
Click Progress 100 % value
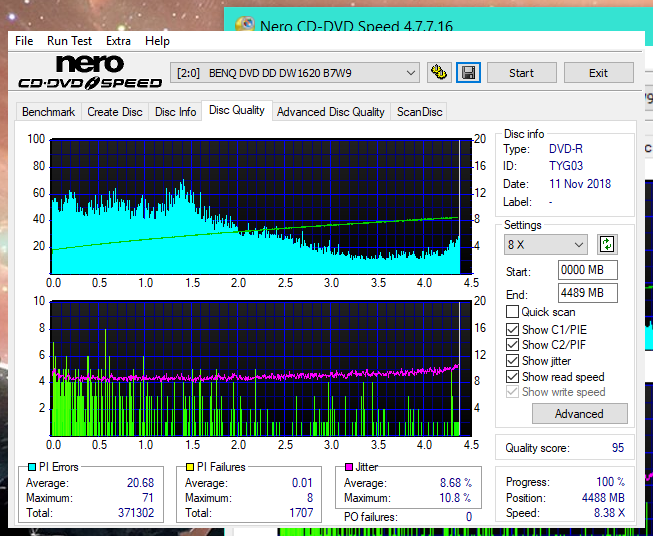[x=611, y=482]
